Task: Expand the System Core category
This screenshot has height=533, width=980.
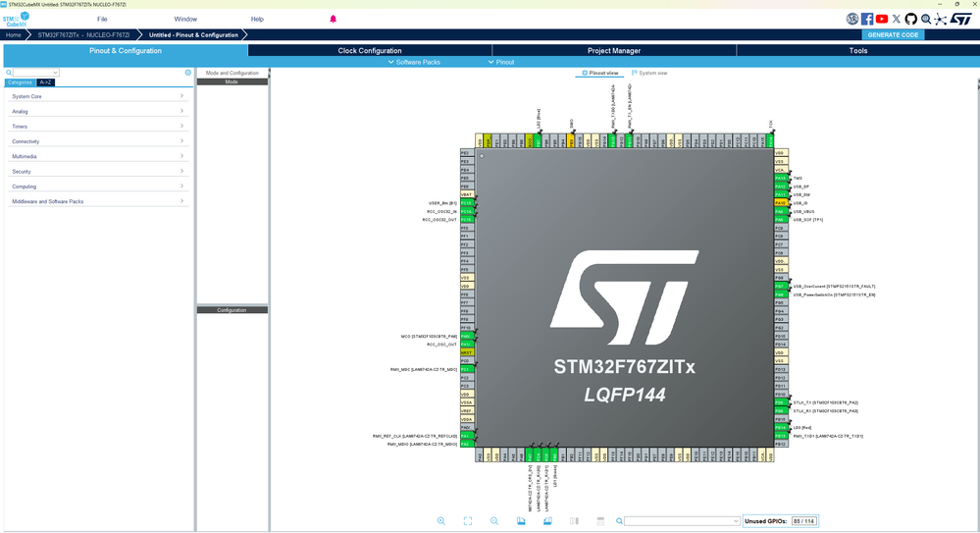Action: tap(97, 96)
